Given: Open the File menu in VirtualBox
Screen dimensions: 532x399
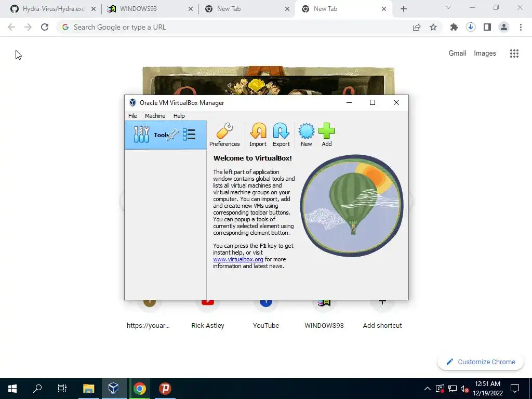Looking at the screenshot, I should point(132,116).
